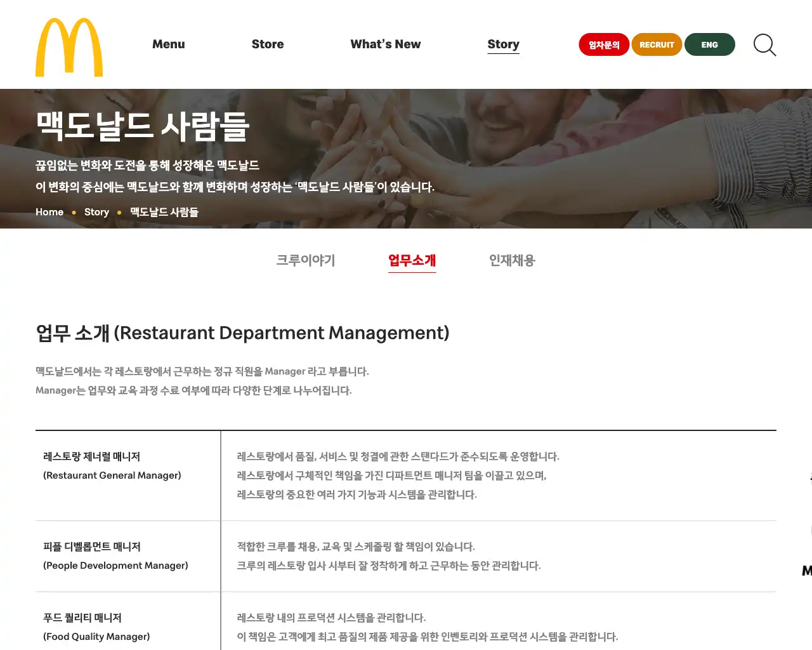Click the 업무 소개 (Restaurant Department Management) heading
The width and height of the screenshot is (812, 650).
(x=242, y=333)
